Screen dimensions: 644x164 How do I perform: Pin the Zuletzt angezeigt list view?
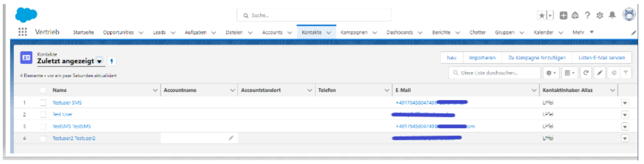(112, 61)
